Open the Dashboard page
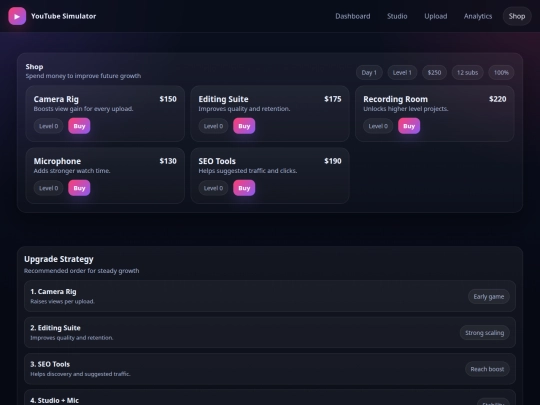 (353, 16)
